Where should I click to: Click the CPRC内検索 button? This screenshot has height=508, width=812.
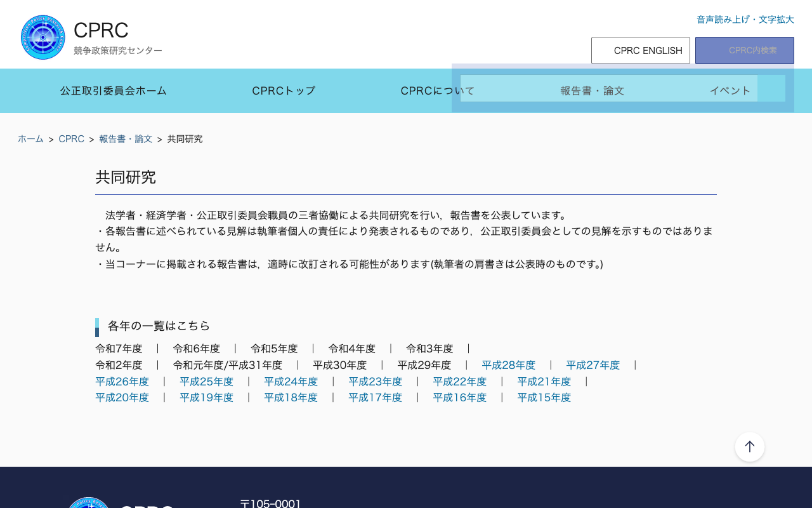745,51
